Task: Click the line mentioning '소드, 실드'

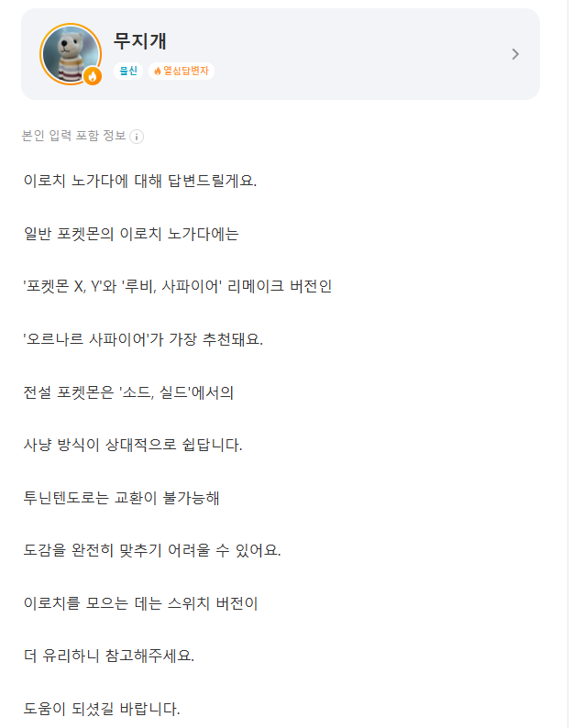Action: click(x=129, y=392)
